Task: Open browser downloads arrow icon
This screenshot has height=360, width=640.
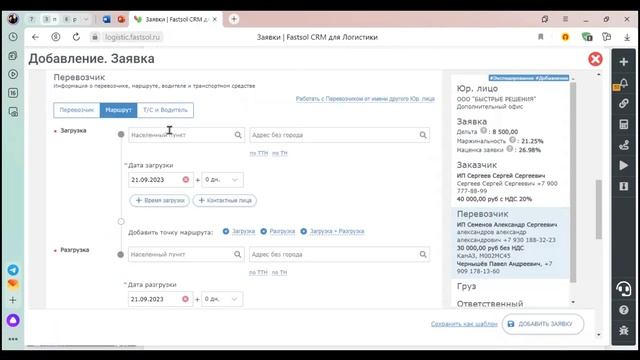Action: click(x=627, y=37)
